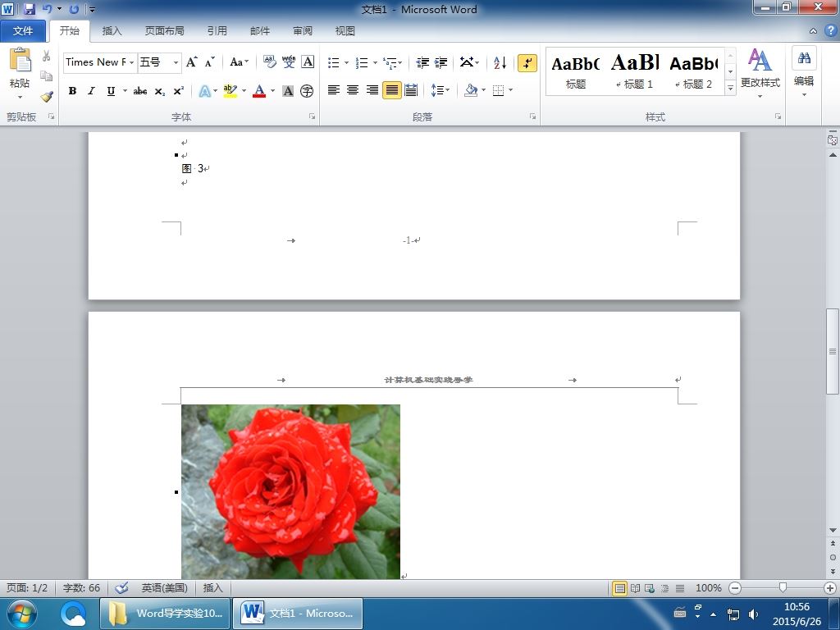Screen dimensions: 840x630
Task: Click Grow Font icon
Action: tap(191, 62)
